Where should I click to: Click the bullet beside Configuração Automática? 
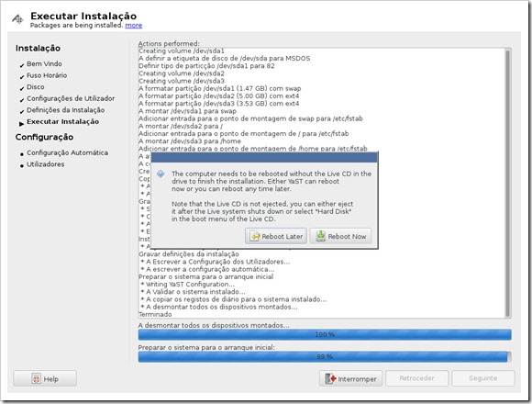(x=22, y=154)
